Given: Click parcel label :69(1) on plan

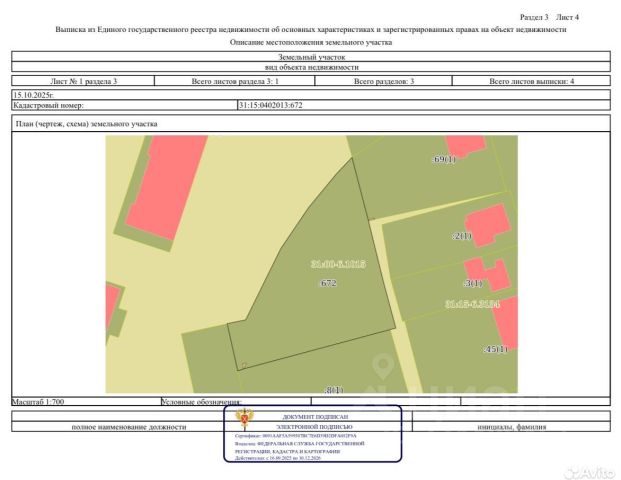Looking at the screenshot, I should click(444, 159).
